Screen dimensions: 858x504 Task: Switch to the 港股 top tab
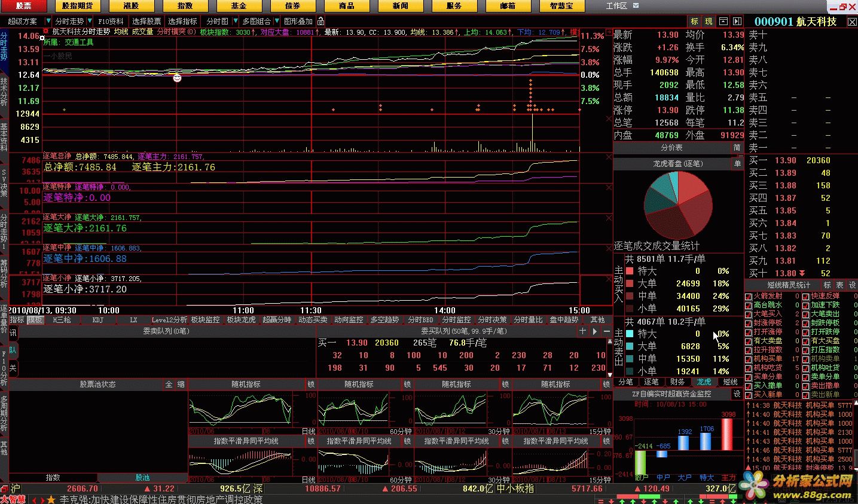(131, 6)
